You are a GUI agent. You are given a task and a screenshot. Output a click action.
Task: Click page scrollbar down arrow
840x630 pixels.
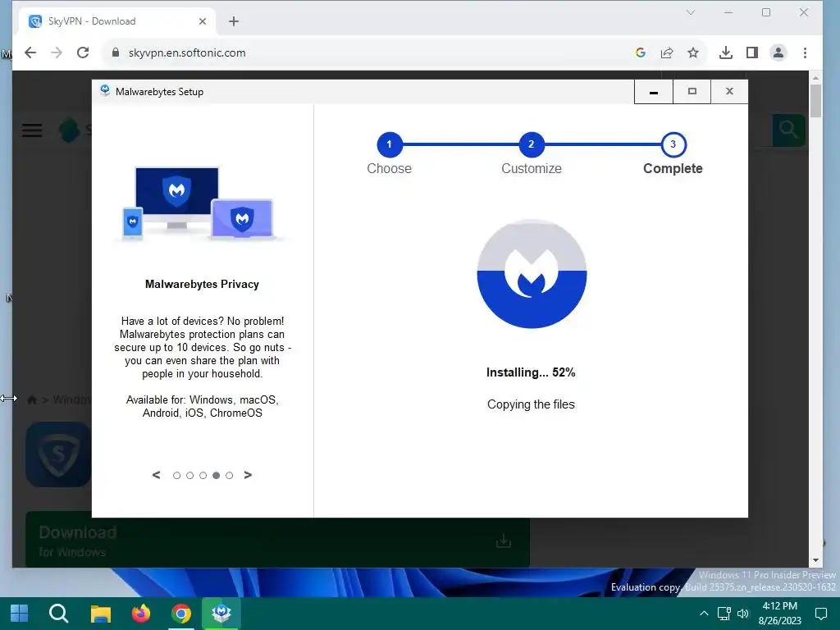click(815, 560)
